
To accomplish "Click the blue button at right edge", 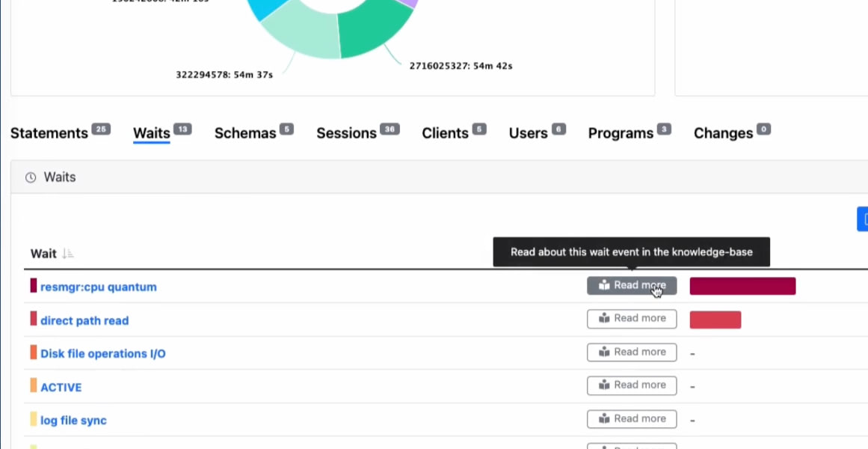I will 863,219.
